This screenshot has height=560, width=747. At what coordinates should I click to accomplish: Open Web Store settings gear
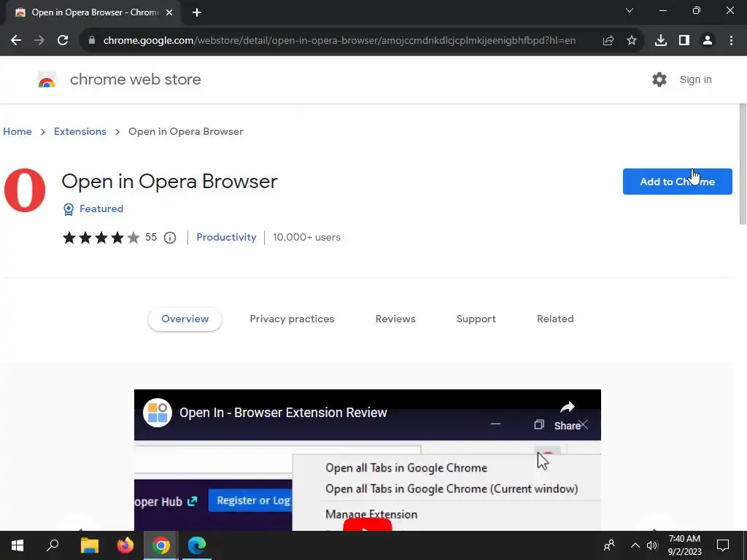click(x=659, y=79)
